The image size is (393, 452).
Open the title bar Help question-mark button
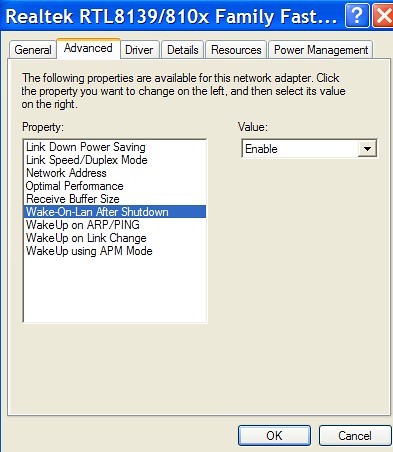(x=357, y=15)
